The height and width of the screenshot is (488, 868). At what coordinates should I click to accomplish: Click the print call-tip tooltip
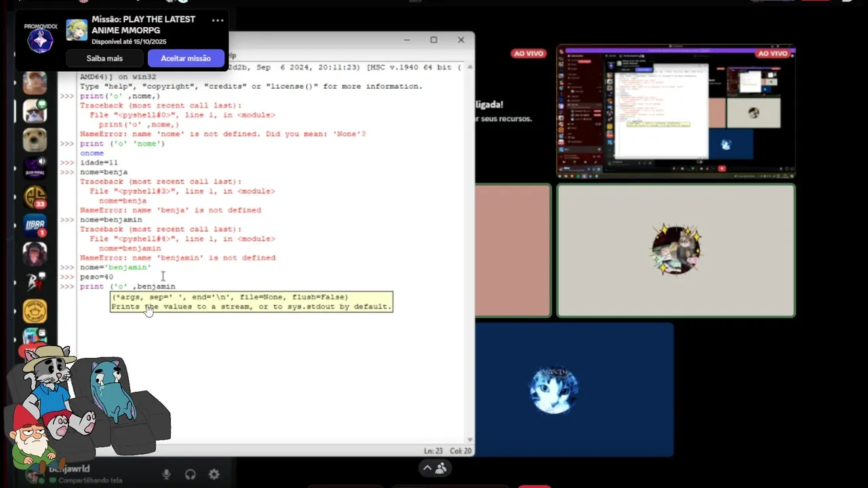(x=252, y=302)
